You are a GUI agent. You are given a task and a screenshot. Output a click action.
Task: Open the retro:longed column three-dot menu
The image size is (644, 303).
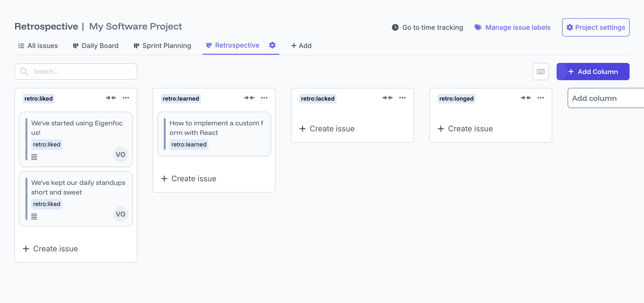[x=541, y=98]
